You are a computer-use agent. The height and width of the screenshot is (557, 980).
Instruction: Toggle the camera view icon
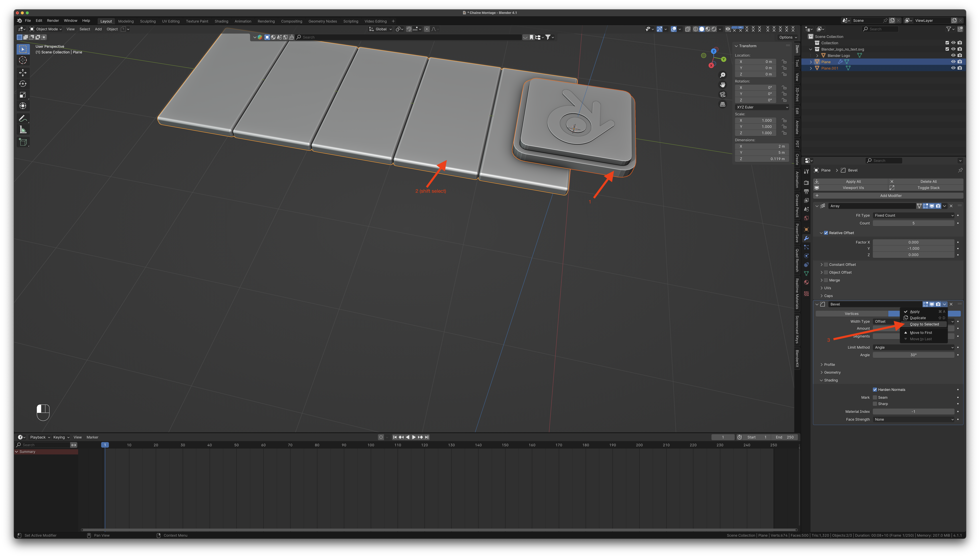722,94
